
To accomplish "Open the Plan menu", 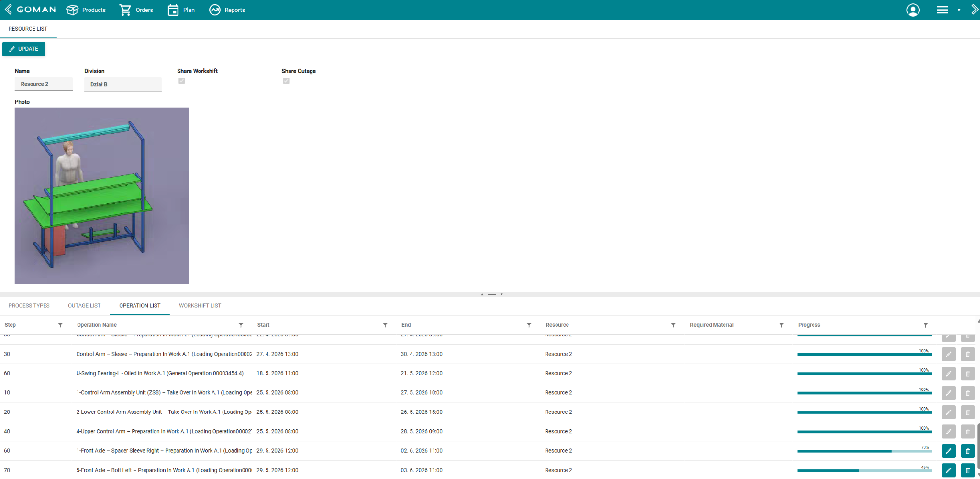I will click(181, 10).
